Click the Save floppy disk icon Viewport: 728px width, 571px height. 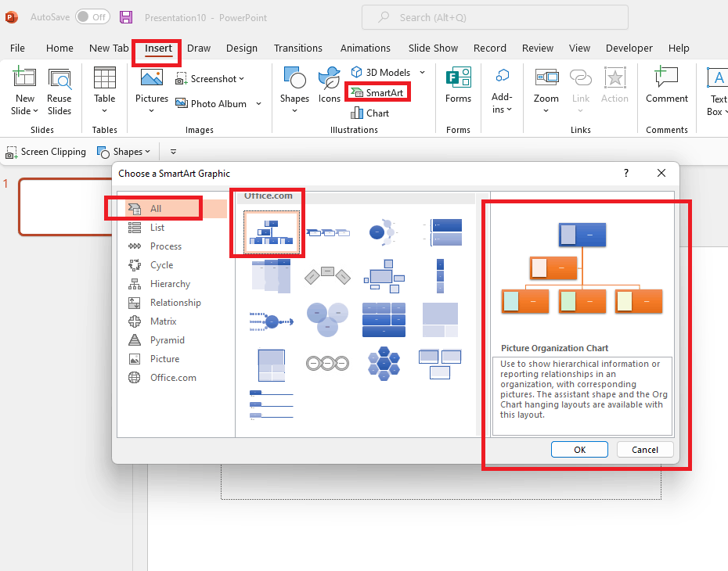126,17
